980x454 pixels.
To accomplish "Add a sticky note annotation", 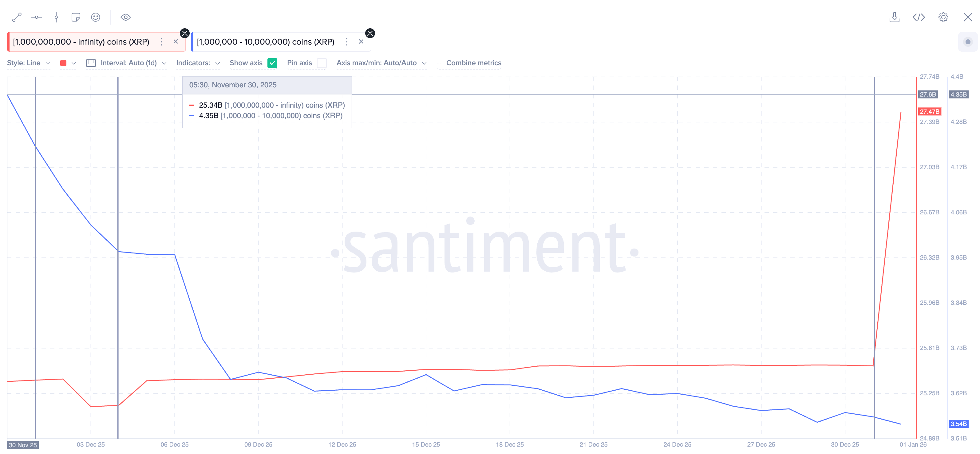I will point(76,17).
